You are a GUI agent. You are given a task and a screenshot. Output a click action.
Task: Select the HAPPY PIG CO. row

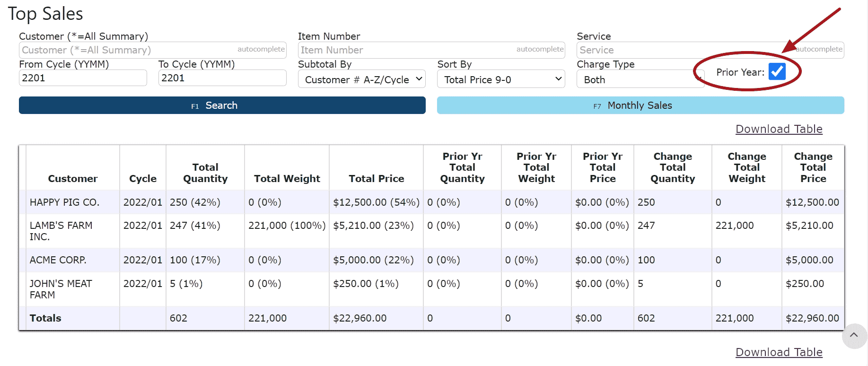(64, 202)
